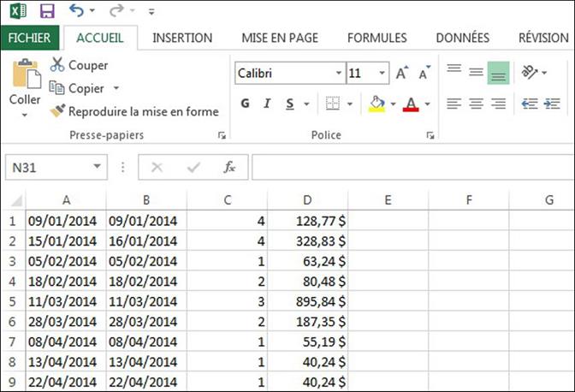Open the FICHIER menu
Viewport: 575px width, 392px height.
click(30, 38)
